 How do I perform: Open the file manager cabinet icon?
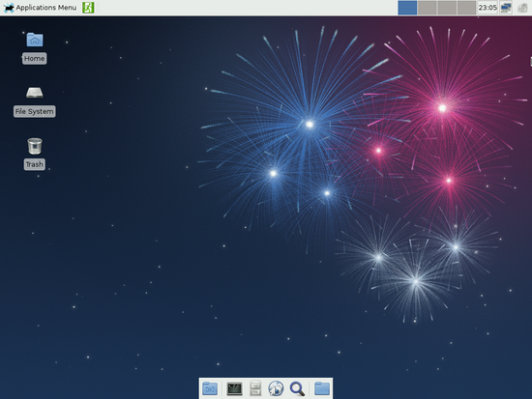click(255, 388)
